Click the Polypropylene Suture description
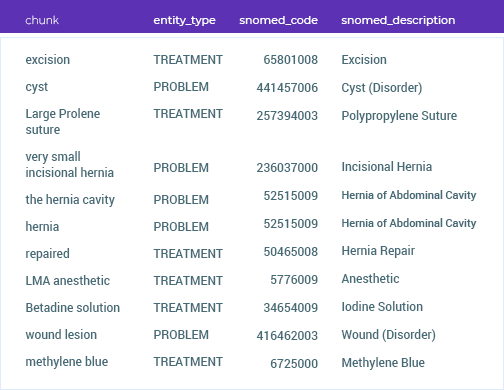This screenshot has width=504, height=390. click(x=399, y=116)
